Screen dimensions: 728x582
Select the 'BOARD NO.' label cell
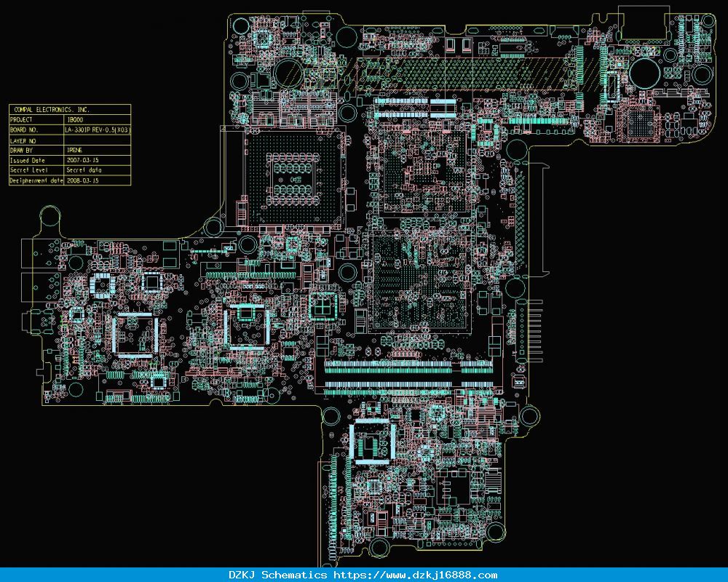[36, 130]
